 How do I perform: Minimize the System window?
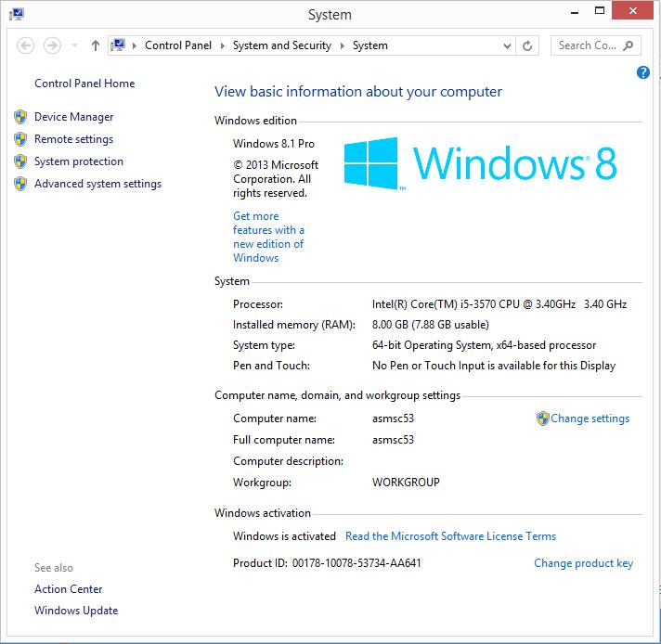[574, 12]
